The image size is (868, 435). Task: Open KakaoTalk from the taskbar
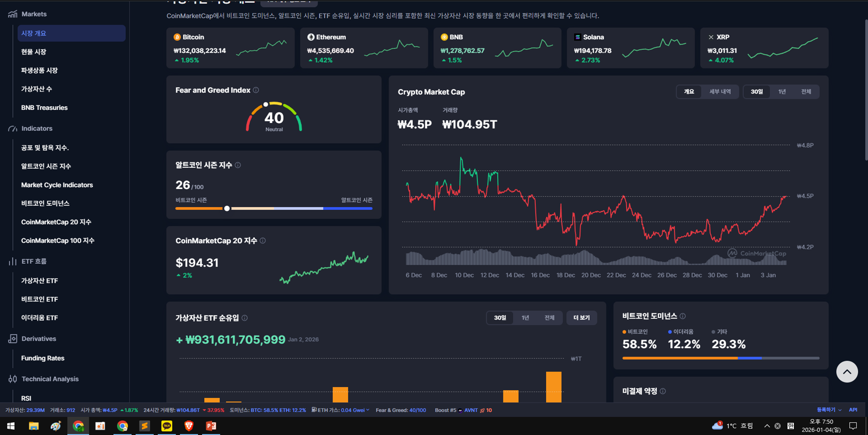coord(167,426)
